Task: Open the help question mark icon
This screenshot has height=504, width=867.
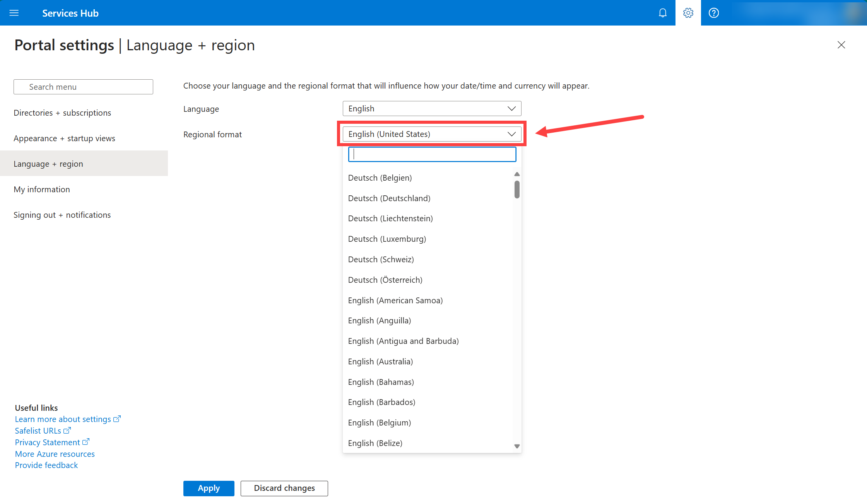Action: (x=713, y=13)
